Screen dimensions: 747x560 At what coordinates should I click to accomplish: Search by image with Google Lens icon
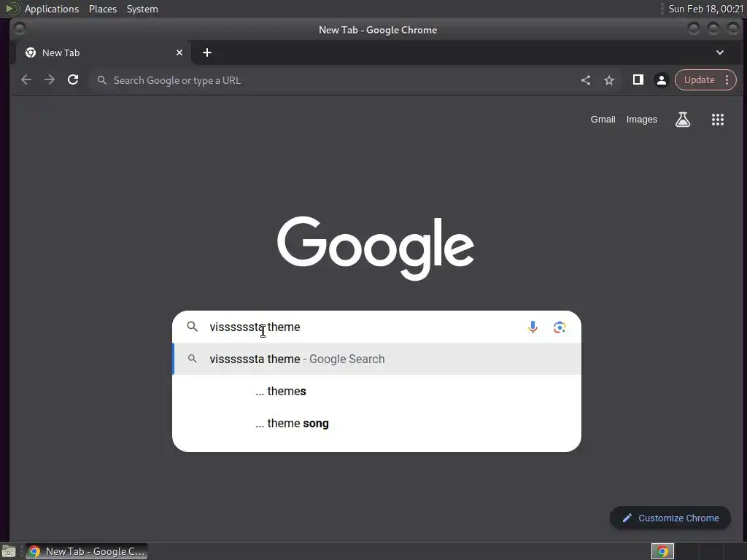click(x=560, y=327)
